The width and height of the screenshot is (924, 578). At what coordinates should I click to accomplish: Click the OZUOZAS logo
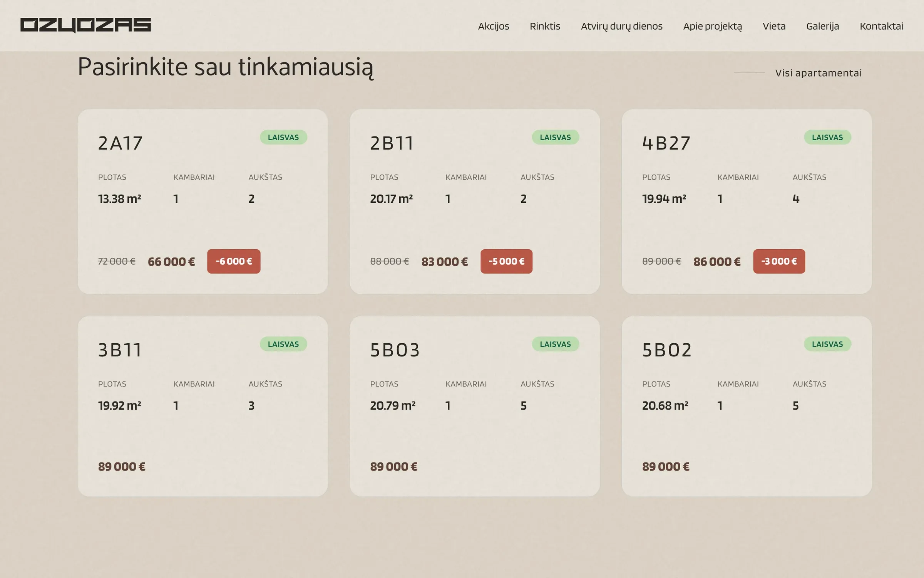pyautogui.click(x=85, y=25)
